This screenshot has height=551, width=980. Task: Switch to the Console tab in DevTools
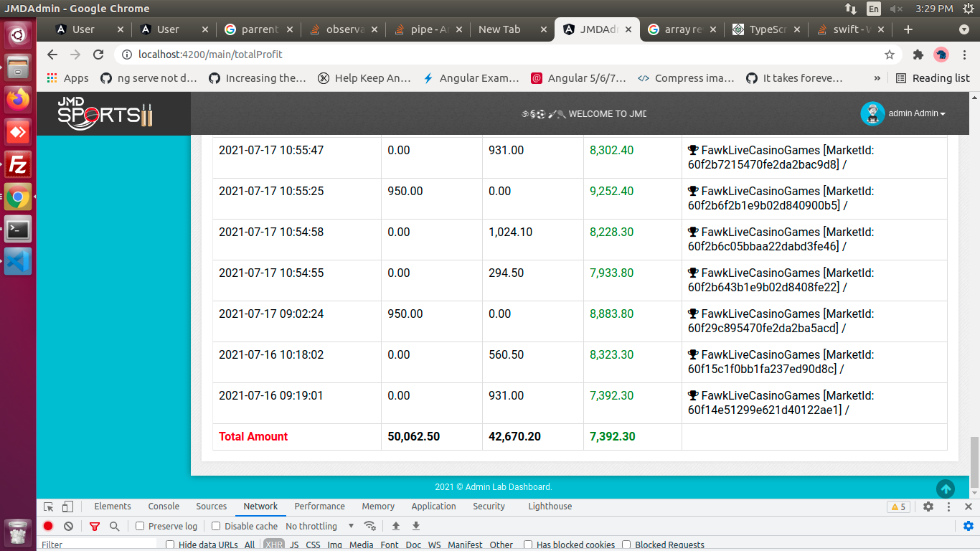pyautogui.click(x=164, y=507)
